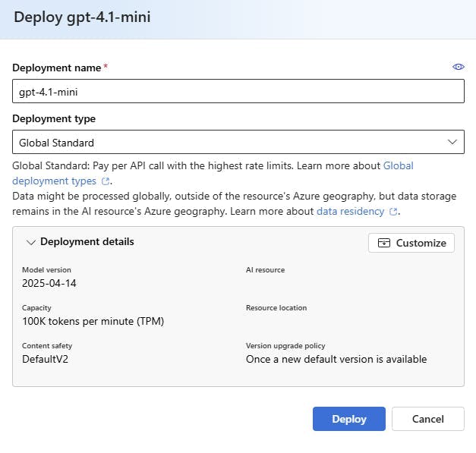Click the 'Deployment type' label
The width and height of the screenshot is (476, 453).
click(x=54, y=118)
